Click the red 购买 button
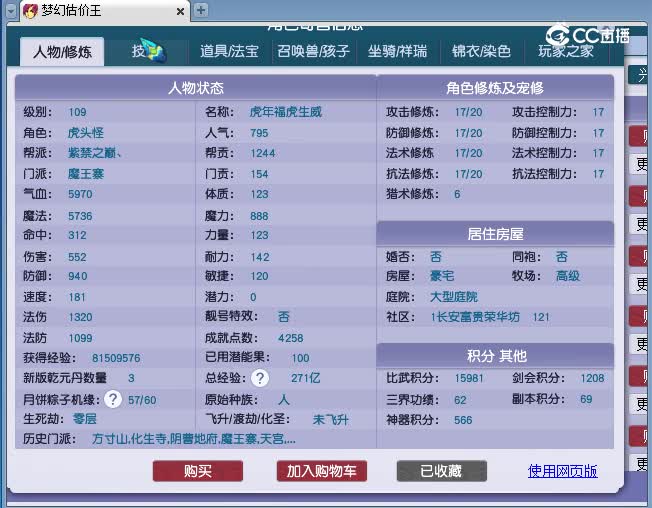 198,471
